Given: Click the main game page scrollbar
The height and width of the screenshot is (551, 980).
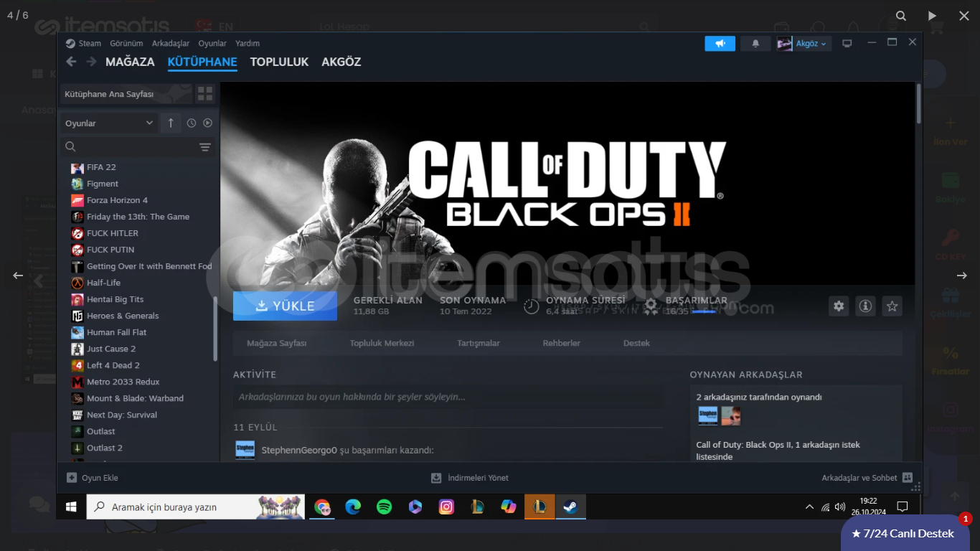Looking at the screenshot, I should (918, 104).
